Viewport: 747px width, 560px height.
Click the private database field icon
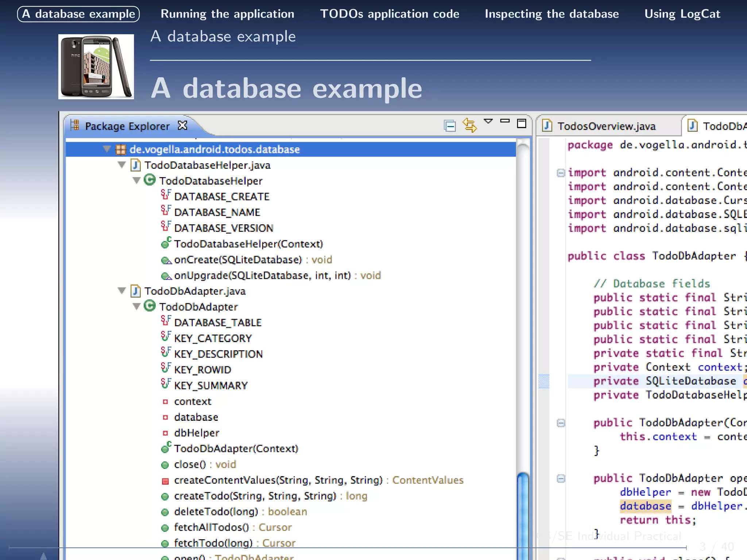tap(165, 417)
